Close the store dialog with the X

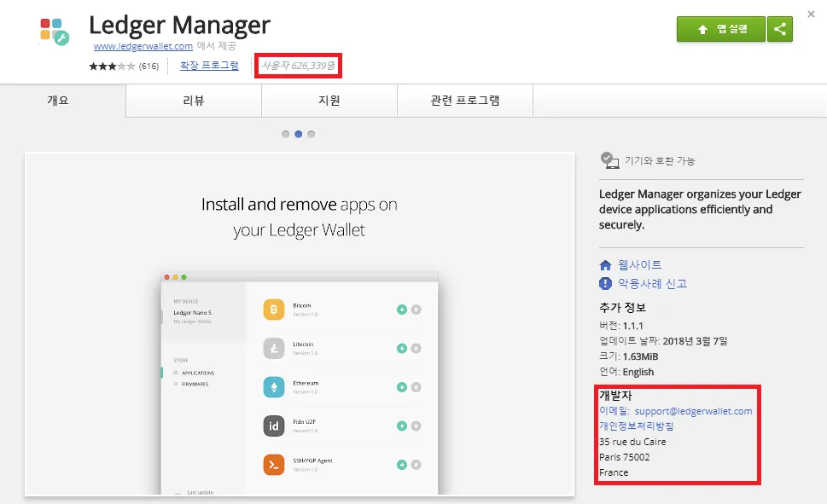pyautogui.click(x=811, y=14)
